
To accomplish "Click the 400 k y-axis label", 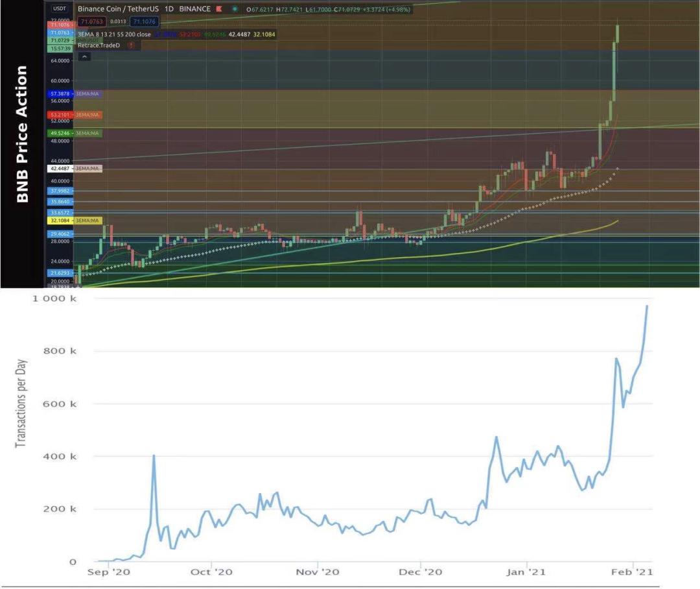I will pyautogui.click(x=60, y=456).
